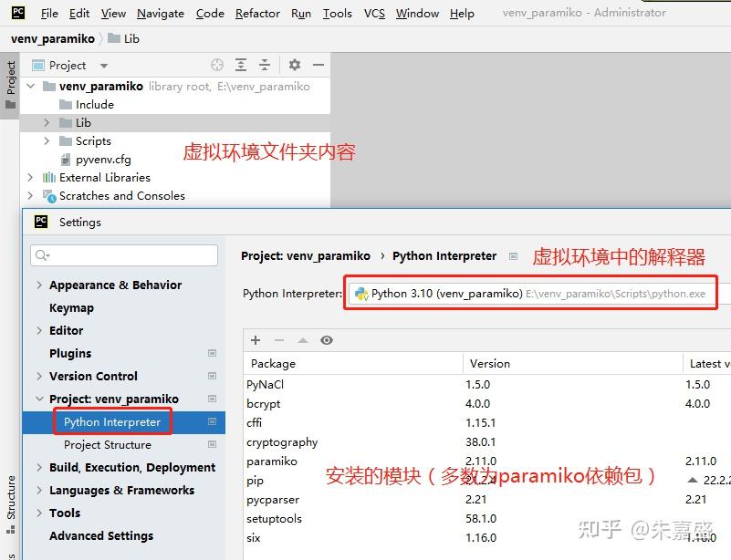Select Keymap settings category
This screenshot has width=731, height=560.
71,307
